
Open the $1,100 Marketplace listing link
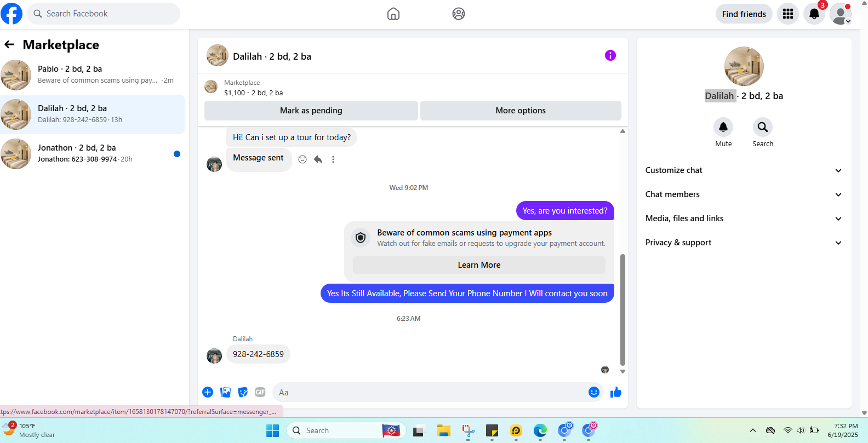click(253, 93)
